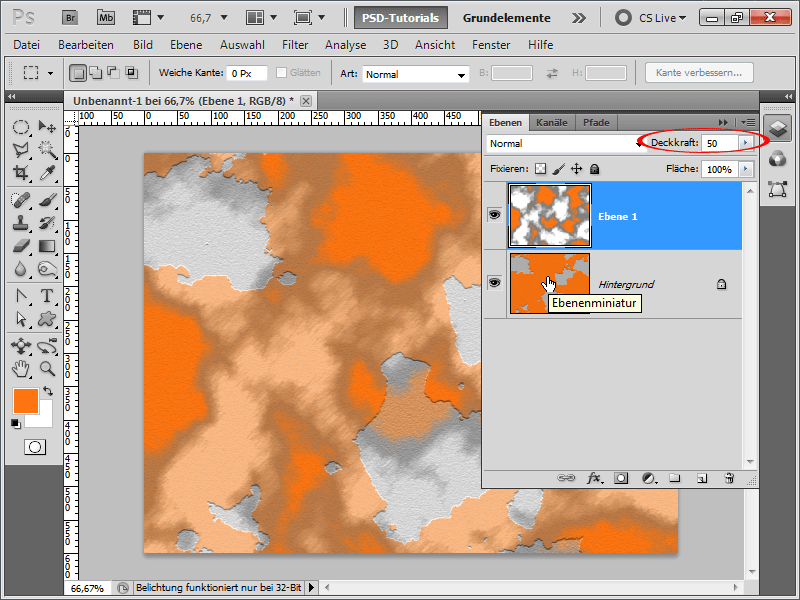Reset colors to default black and white
This screenshot has height=600, width=800.
(x=16, y=423)
